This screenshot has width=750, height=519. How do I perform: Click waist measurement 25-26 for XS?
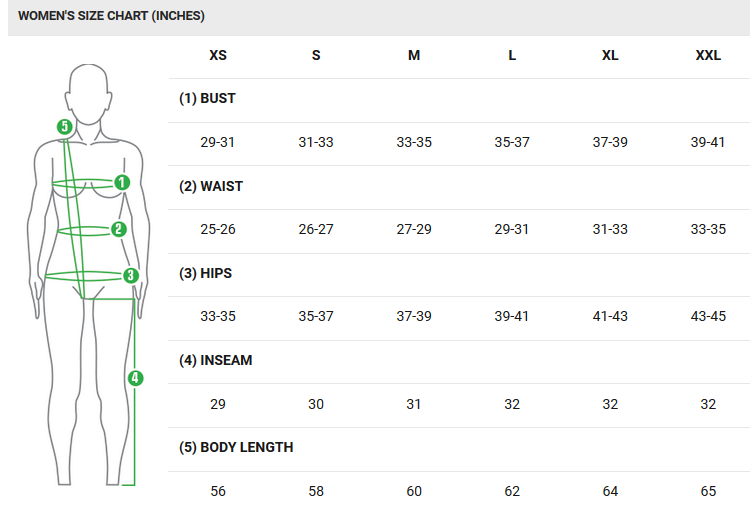tap(218, 230)
